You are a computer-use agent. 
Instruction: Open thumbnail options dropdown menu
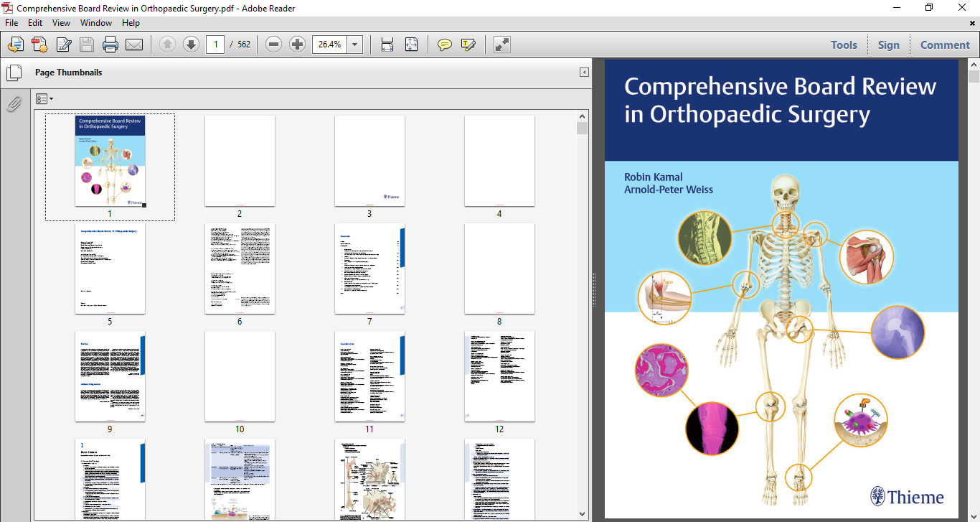coord(44,99)
